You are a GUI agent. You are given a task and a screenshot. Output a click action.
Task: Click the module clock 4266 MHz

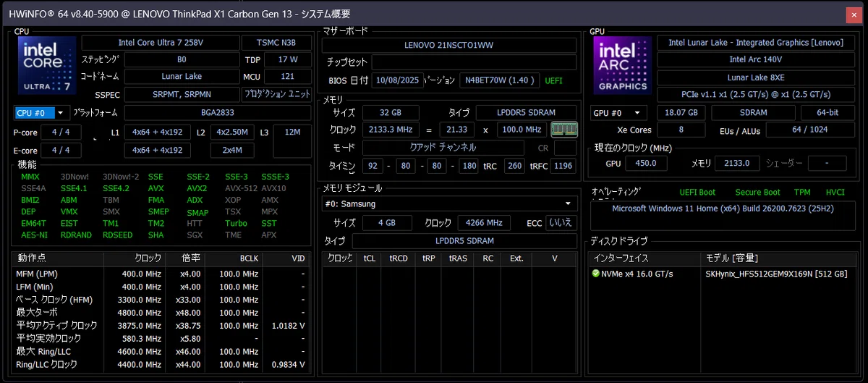coord(484,223)
